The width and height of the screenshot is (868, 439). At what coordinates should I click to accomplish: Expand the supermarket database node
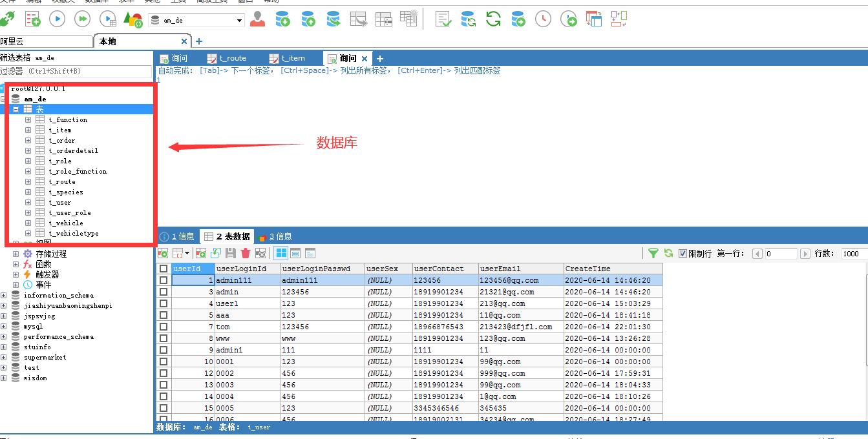click(4, 357)
